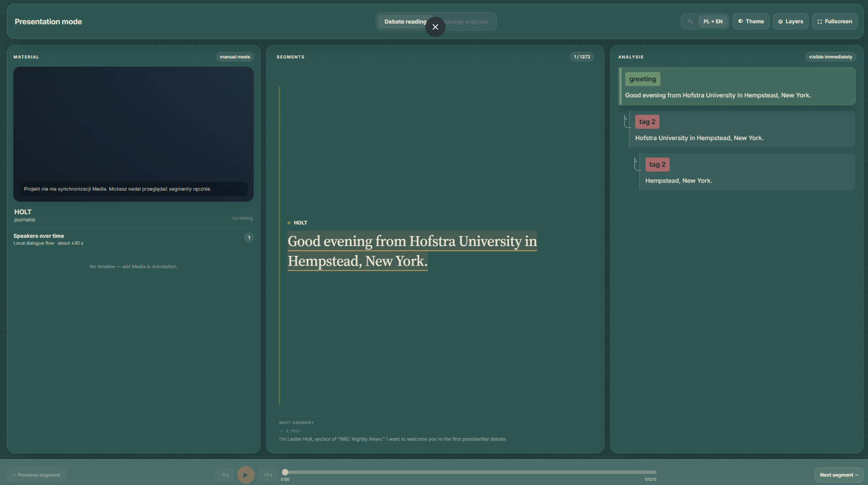Click the media preview area

point(134,134)
